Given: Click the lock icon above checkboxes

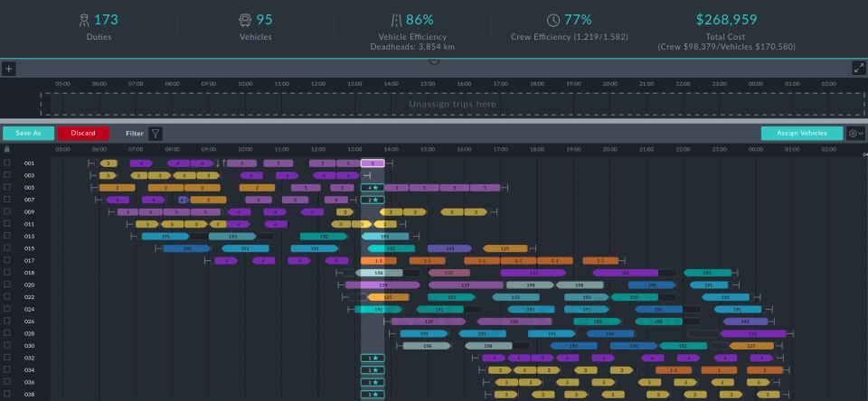Looking at the screenshot, I should pyautogui.click(x=7, y=149).
